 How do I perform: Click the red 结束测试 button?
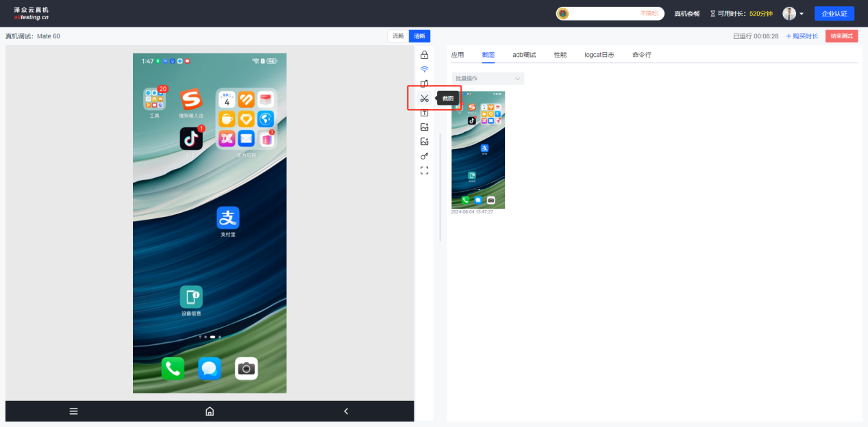click(x=841, y=36)
